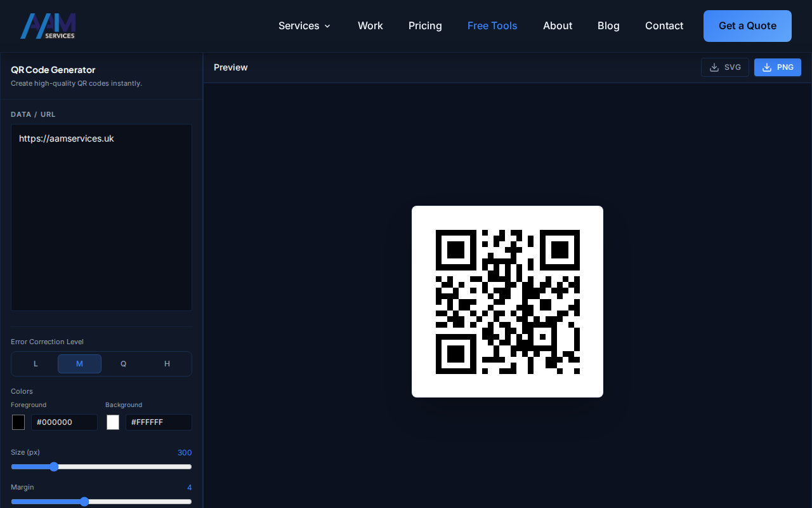Go to the Contact page
812x508 pixels.
pos(664,26)
